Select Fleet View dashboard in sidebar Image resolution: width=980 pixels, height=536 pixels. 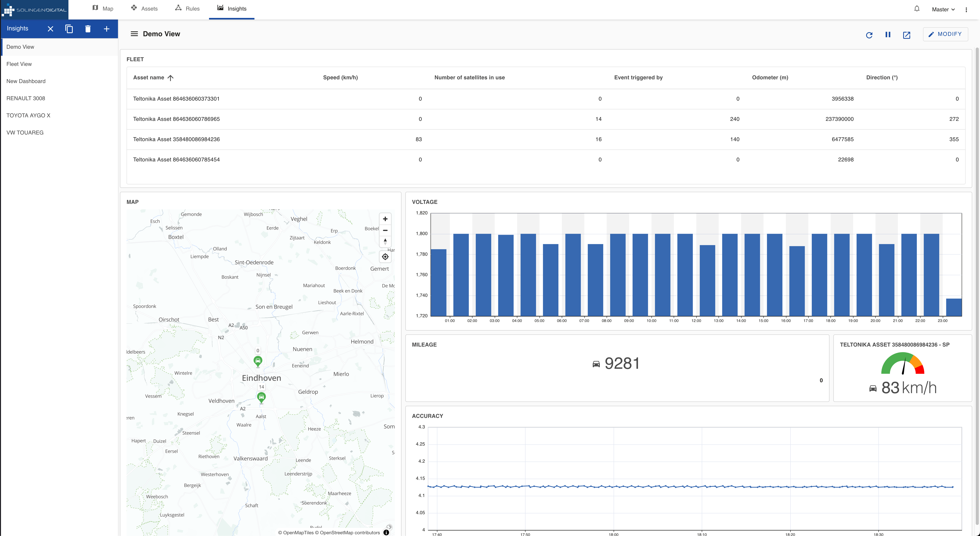[19, 64]
